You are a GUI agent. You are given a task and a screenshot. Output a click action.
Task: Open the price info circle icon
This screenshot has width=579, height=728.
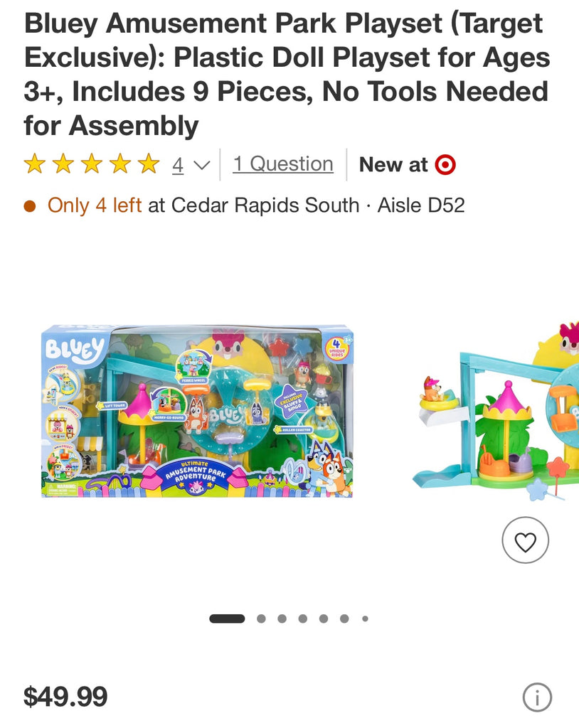pos(537,697)
